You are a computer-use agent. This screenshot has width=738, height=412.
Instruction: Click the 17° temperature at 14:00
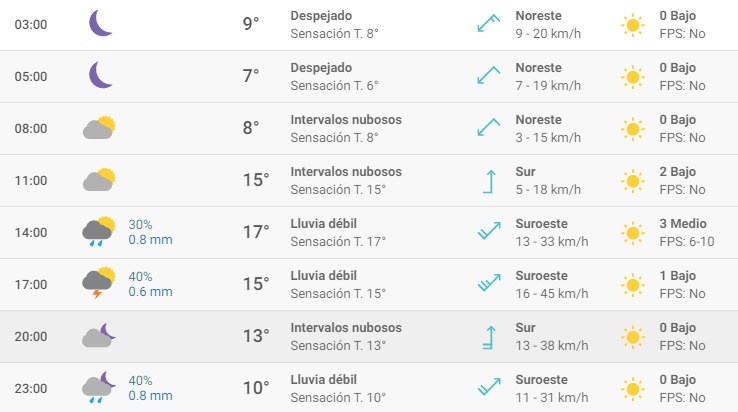(x=256, y=232)
